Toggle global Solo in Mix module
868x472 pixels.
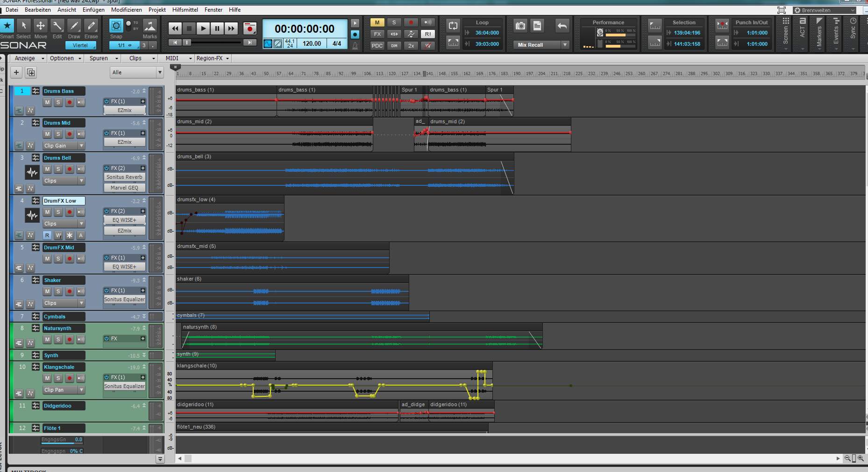pyautogui.click(x=394, y=22)
